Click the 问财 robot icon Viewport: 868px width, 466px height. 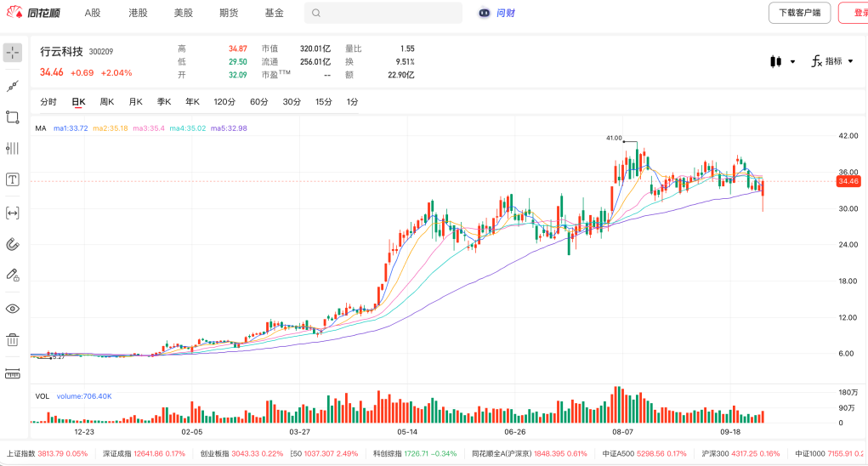pyautogui.click(x=485, y=13)
